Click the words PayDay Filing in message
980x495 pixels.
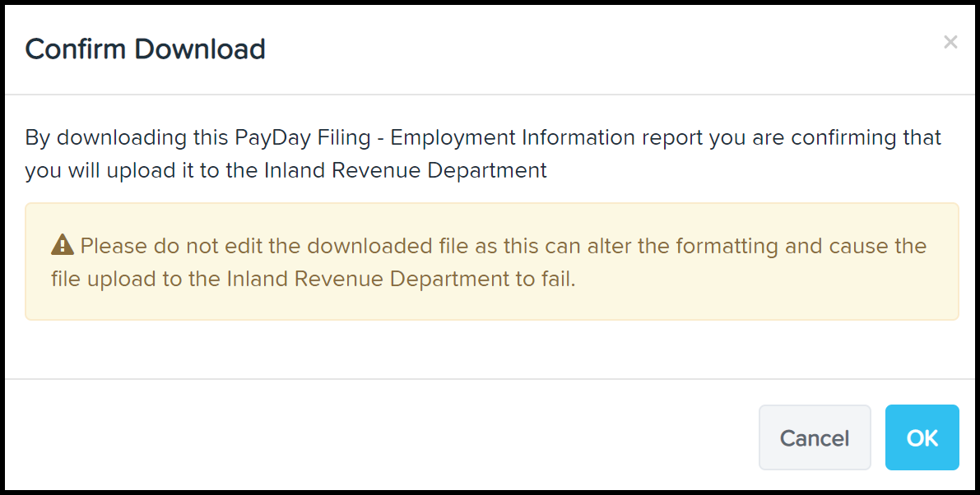pyautogui.click(x=303, y=137)
